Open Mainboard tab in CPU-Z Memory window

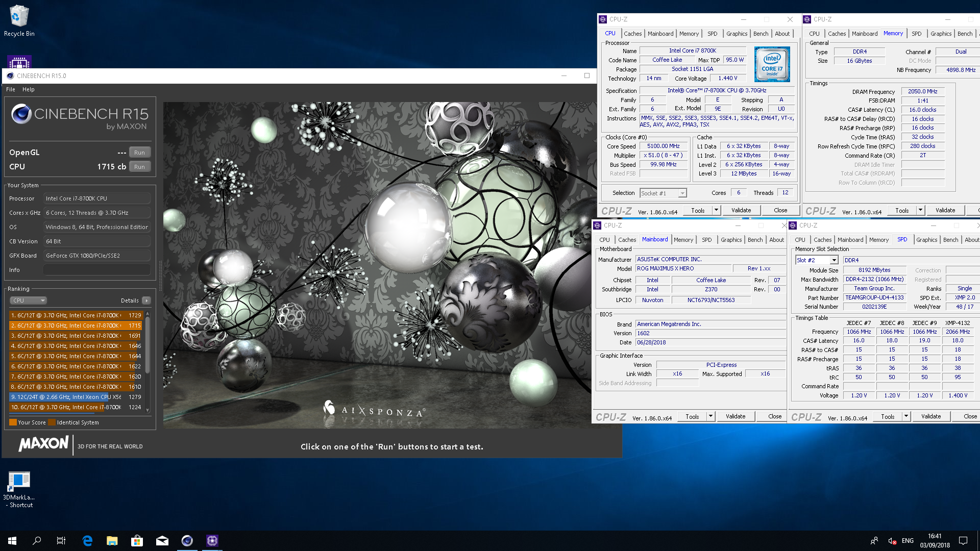(x=865, y=34)
